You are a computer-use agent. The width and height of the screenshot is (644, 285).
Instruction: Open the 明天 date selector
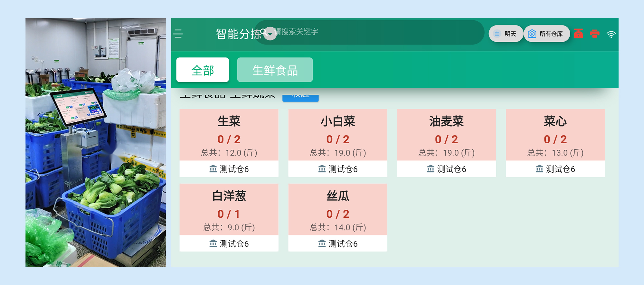[506, 34]
